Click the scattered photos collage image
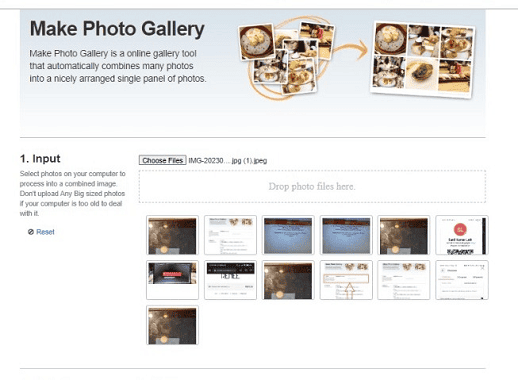Screen dimensions: 518x380 pos(287,57)
